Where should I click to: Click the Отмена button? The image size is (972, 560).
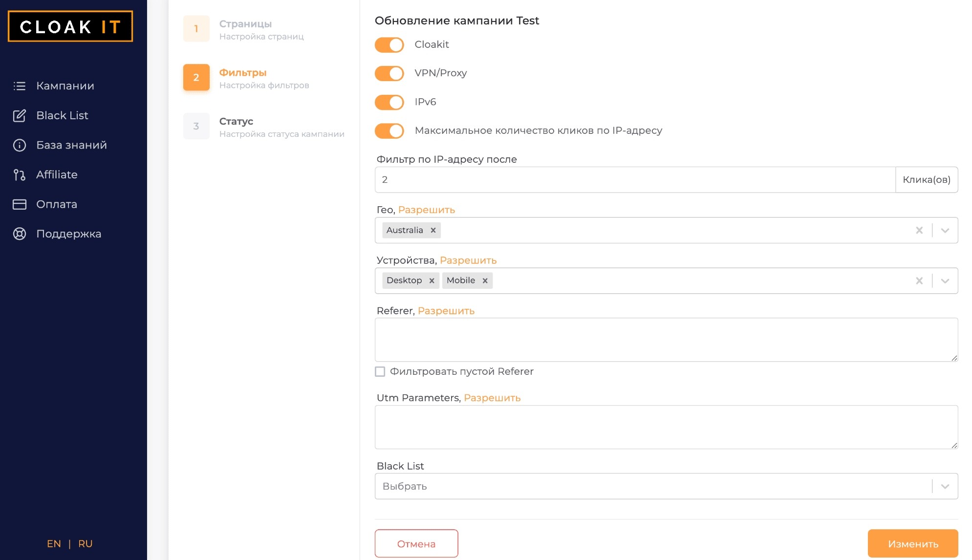pos(416,543)
